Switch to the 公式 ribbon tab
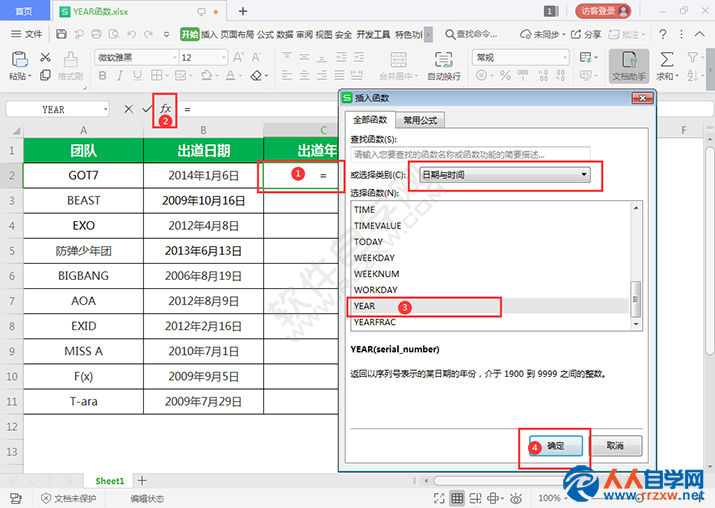715x508 pixels. (x=265, y=34)
